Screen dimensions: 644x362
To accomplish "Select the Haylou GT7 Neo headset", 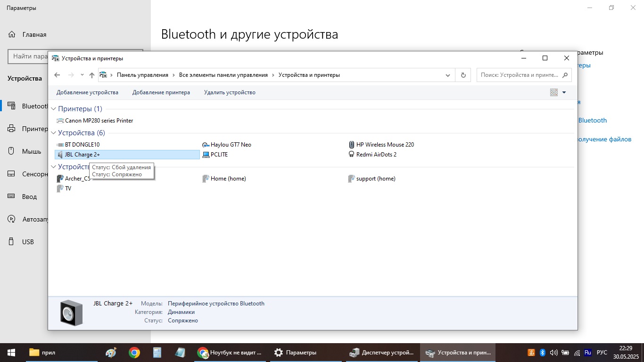I will pyautogui.click(x=226, y=145).
